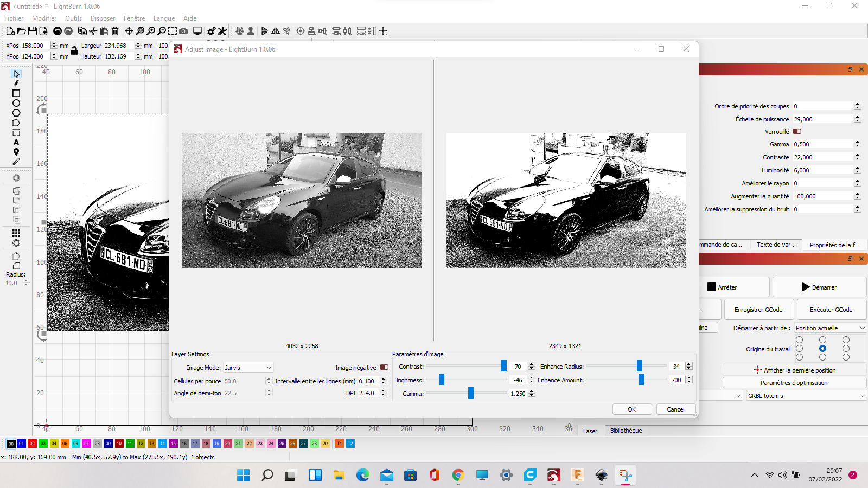Select the Position Laser pin tool

(x=16, y=152)
